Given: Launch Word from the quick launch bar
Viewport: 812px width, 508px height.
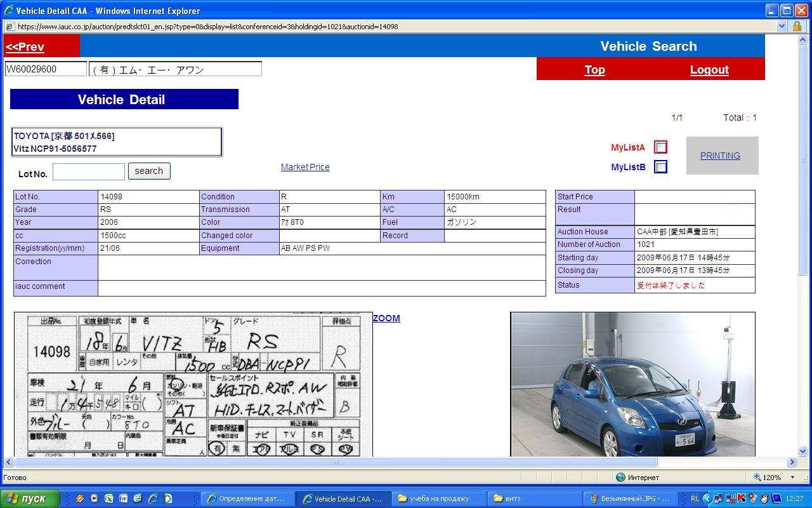Looking at the screenshot, I should click(x=123, y=498).
